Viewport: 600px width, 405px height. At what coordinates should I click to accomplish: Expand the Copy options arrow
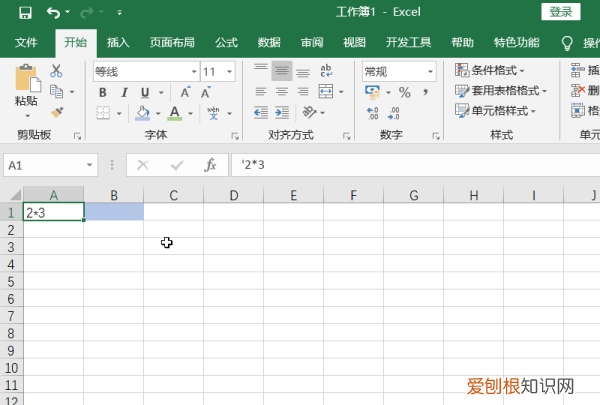coord(72,92)
